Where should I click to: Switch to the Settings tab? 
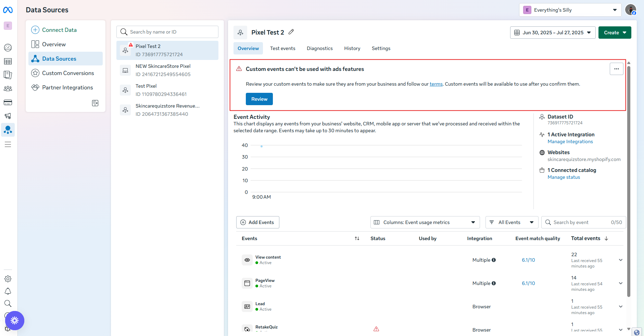coord(381,48)
